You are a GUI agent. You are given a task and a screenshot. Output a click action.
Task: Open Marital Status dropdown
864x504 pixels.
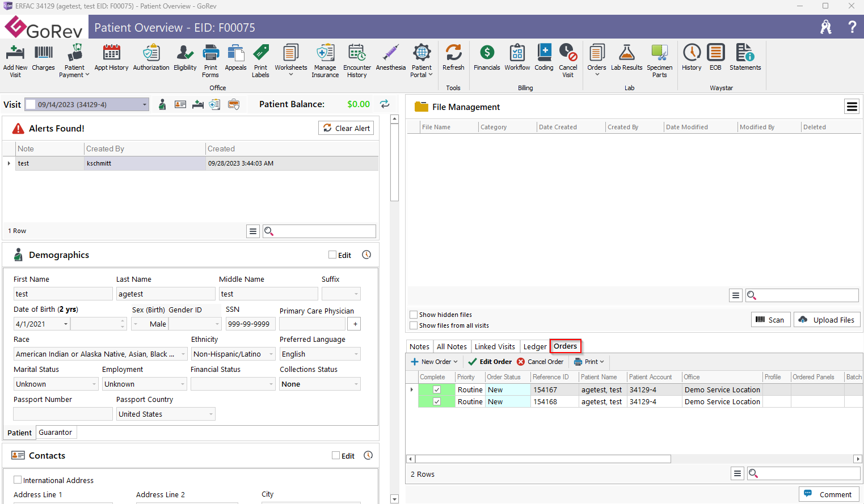[x=94, y=384]
